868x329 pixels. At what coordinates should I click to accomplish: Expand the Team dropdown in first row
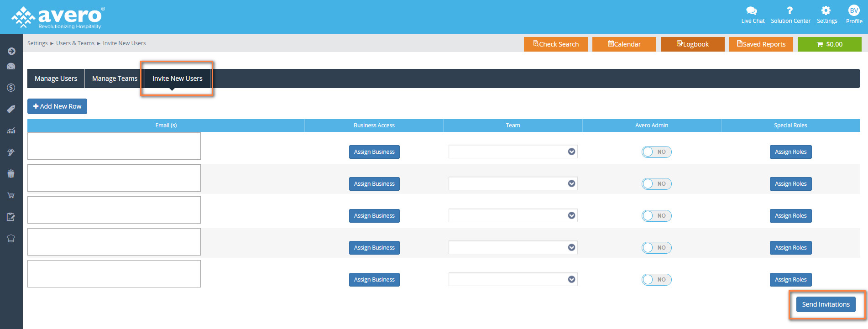513,152
